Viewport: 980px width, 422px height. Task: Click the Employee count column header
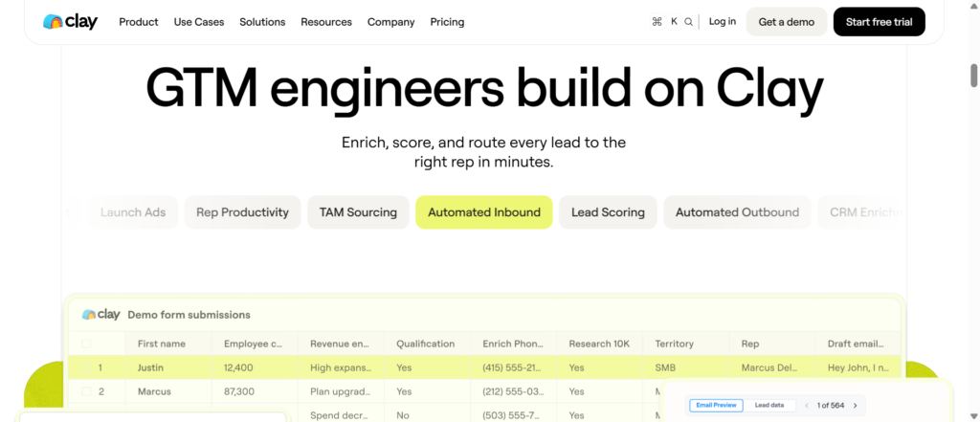tap(253, 344)
